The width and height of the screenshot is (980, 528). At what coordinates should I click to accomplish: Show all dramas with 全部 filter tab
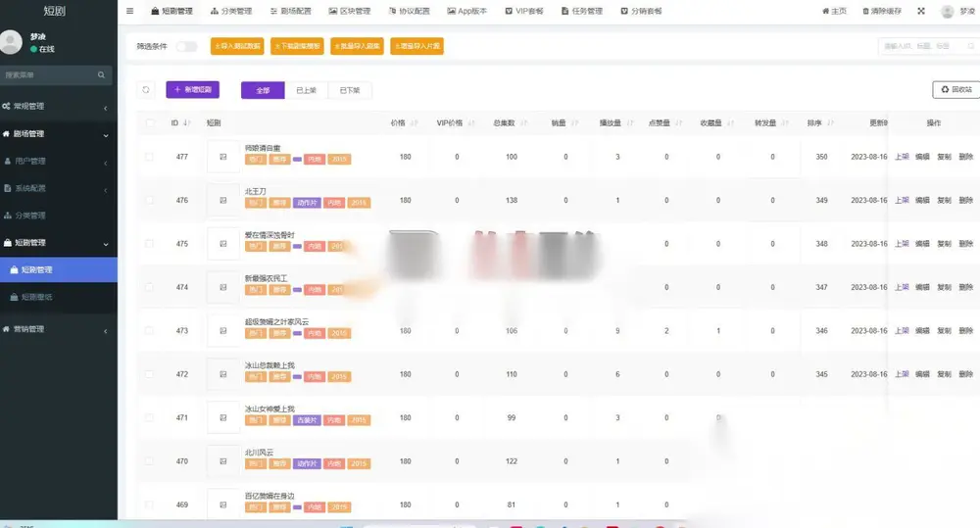[x=263, y=90]
